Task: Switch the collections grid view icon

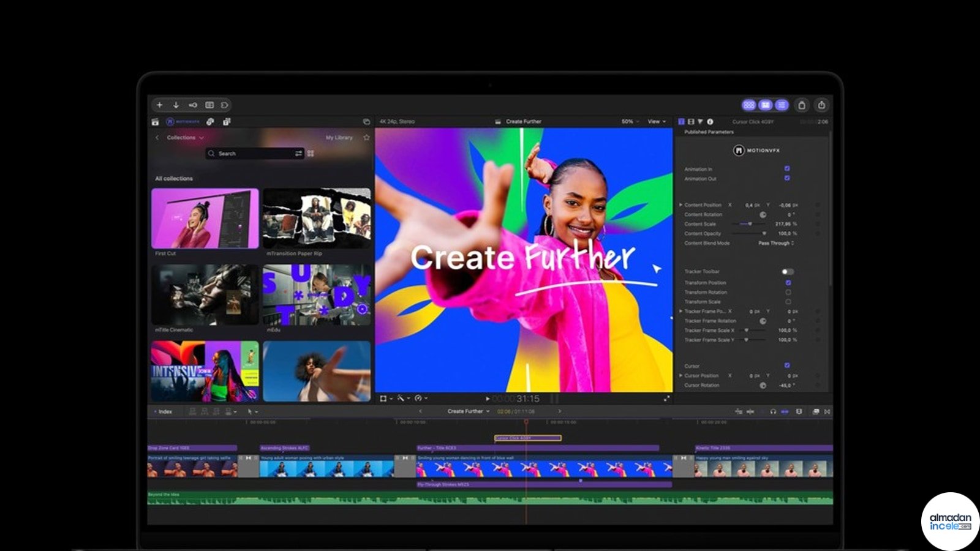Action: 311,154
